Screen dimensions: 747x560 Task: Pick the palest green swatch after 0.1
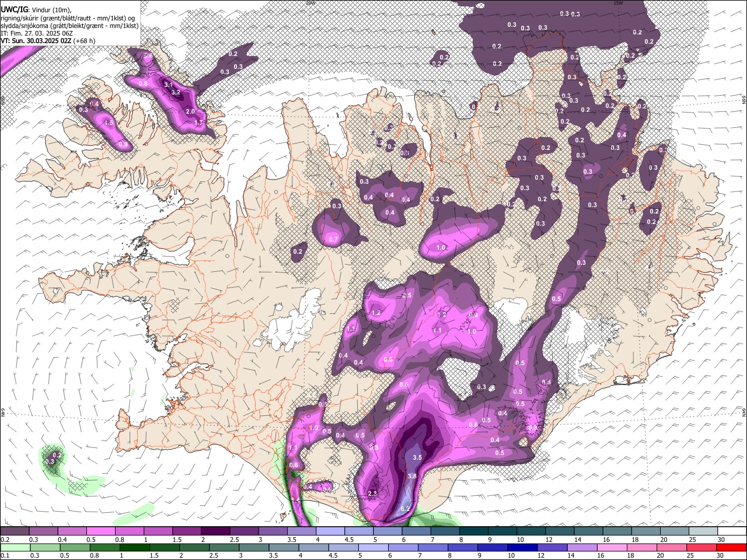pyautogui.click(x=15, y=548)
